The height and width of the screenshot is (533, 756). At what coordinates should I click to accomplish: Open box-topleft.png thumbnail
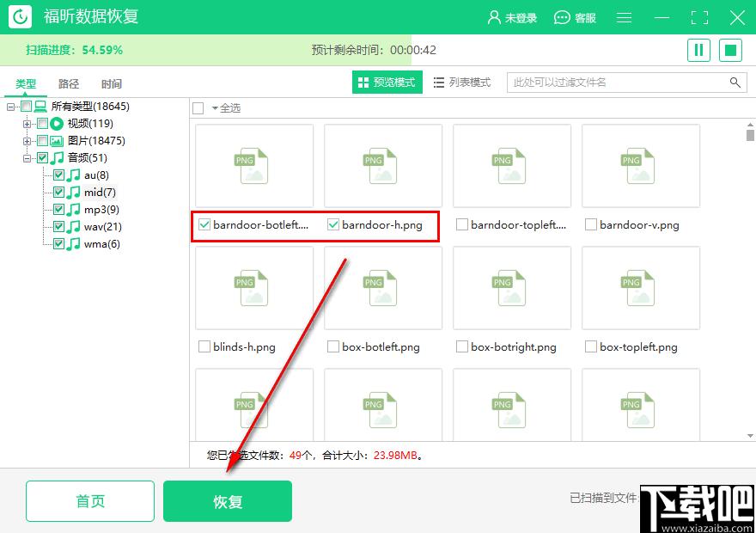641,288
